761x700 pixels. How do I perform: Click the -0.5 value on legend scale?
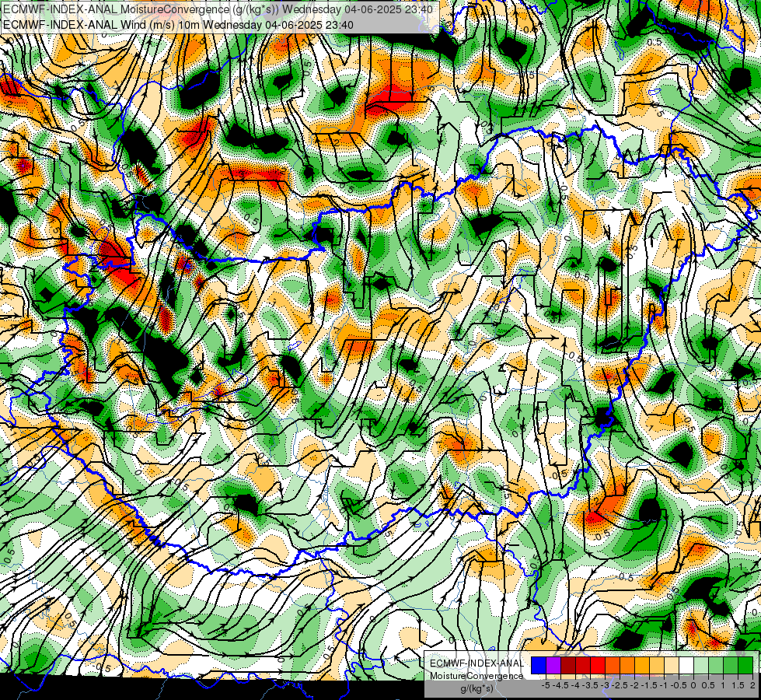coord(679,685)
